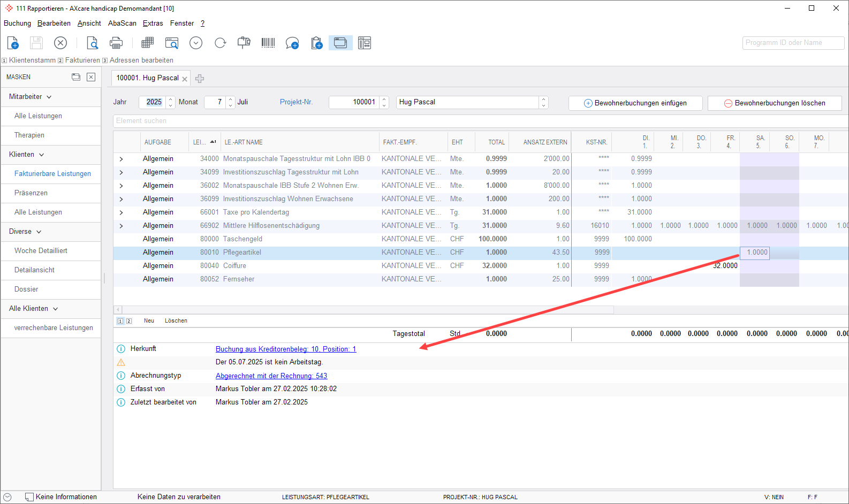
Task: Open link Abgerechnet mit der Rechnung: 543
Action: 271,376
